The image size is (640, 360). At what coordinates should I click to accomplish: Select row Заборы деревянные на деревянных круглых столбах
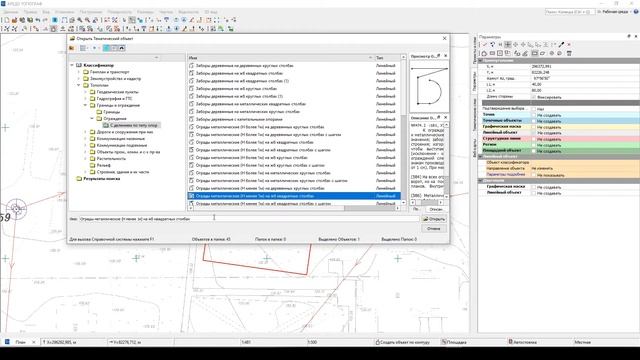[294, 65]
